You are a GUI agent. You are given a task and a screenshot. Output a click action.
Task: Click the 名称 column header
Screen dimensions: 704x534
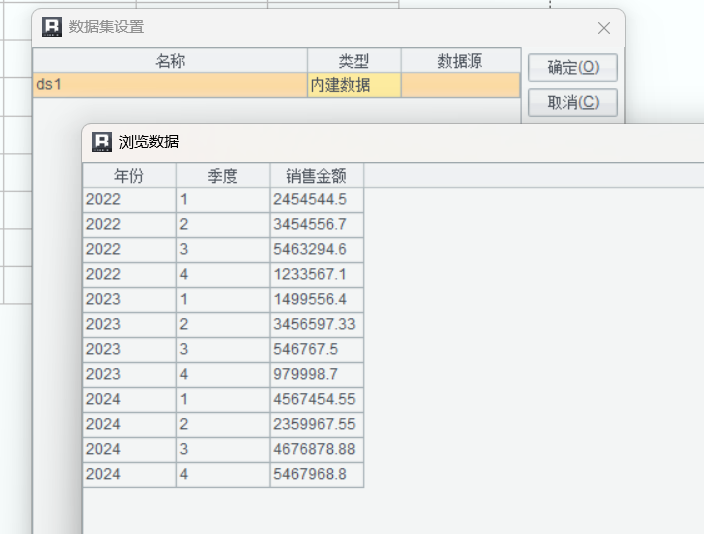coord(170,61)
